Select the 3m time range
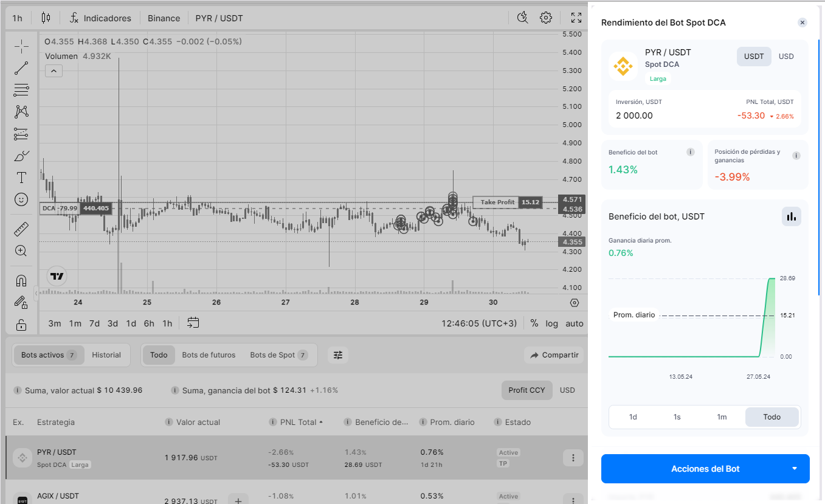Screen dimensions: 825x504 55,323
